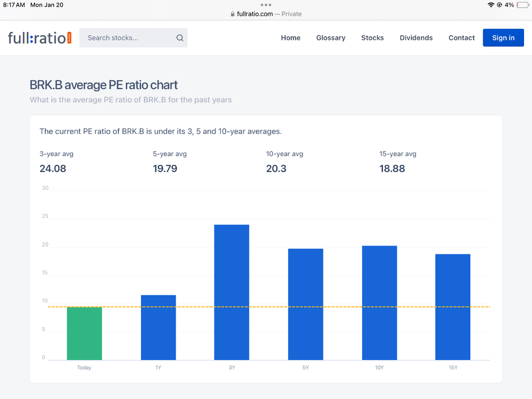Image resolution: width=532 pixels, height=399 pixels.
Task: Tap the orientation lock status icon
Action: 500,5
